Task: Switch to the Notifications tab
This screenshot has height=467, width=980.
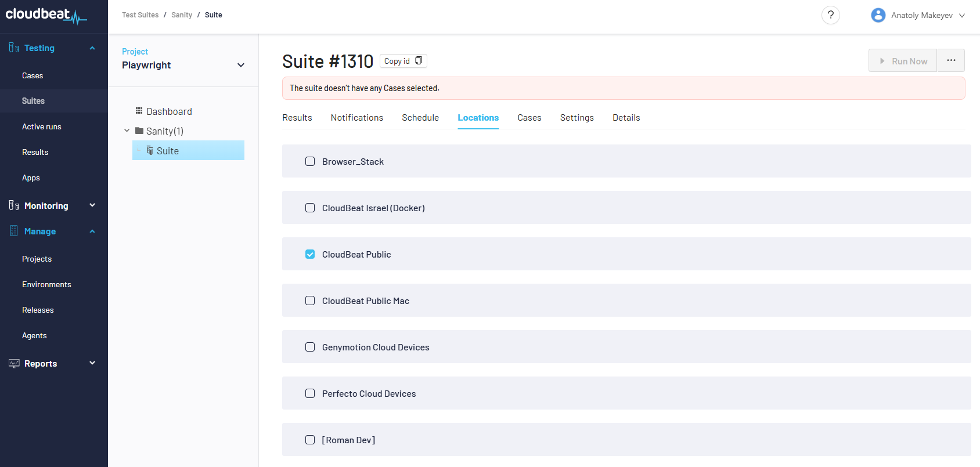Action: pyautogui.click(x=357, y=118)
